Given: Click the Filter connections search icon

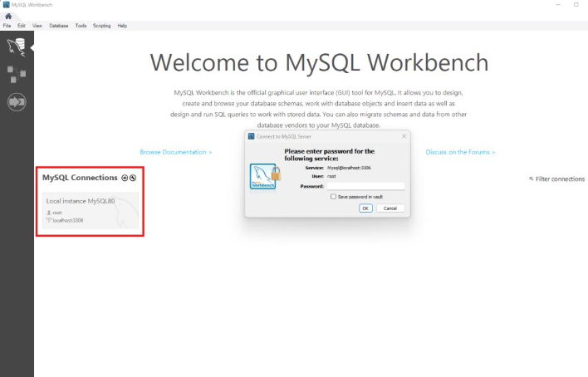Looking at the screenshot, I should 531,179.
